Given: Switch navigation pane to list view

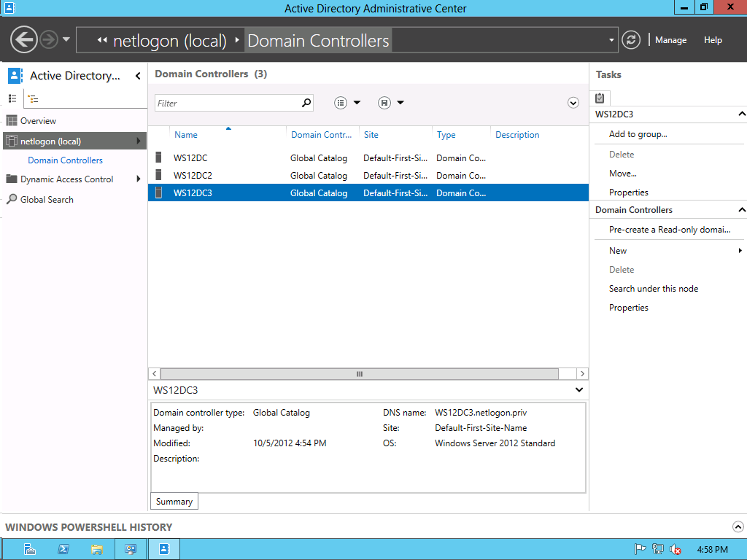Looking at the screenshot, I should (x=12, y=98).
